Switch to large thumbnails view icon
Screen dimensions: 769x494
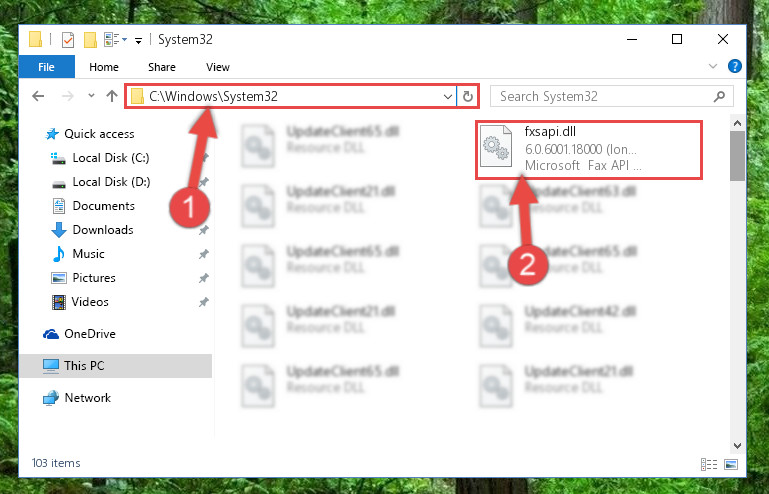[731, 464]
